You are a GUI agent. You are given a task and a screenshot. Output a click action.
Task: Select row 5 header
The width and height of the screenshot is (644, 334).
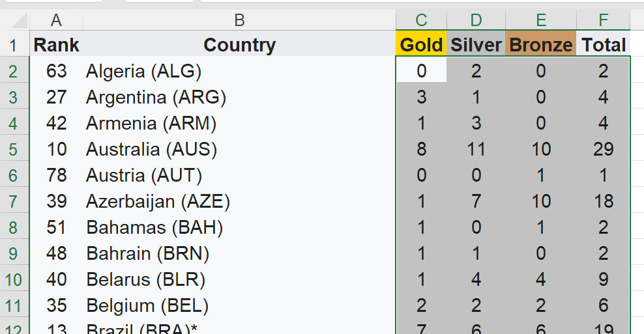coord(14,149)
